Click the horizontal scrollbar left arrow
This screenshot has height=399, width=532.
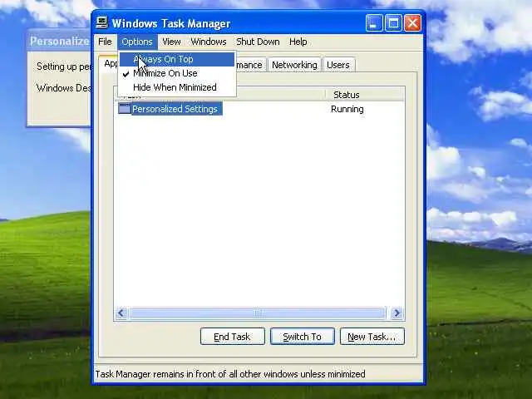click(121, 313)
